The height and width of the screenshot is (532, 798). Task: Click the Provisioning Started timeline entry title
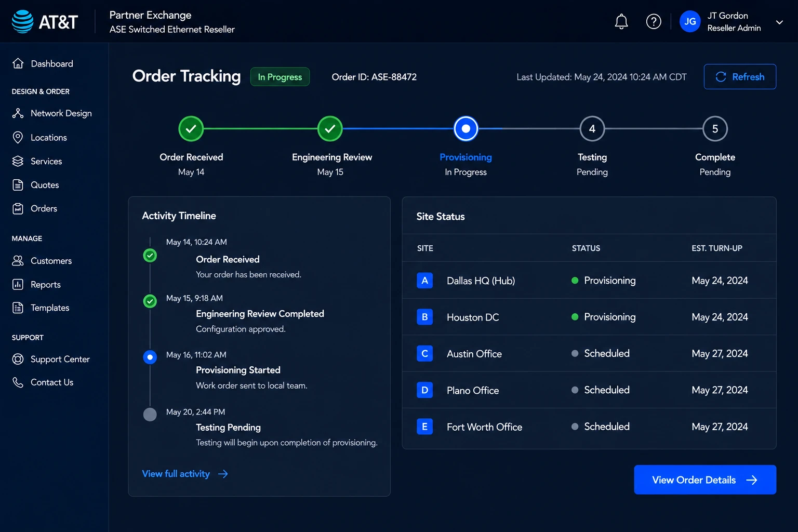pos(238,370)
